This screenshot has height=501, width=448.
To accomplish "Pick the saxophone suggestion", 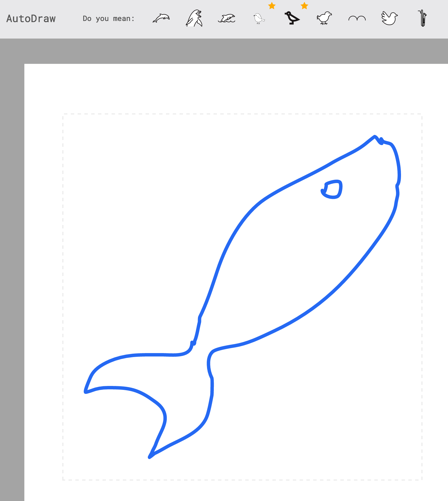I will 422,18.
